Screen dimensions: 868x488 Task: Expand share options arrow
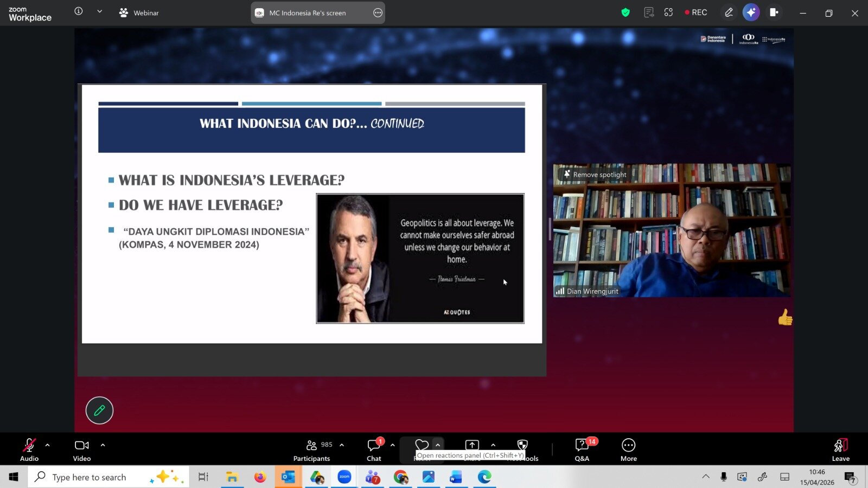click(x=493, y=445)
